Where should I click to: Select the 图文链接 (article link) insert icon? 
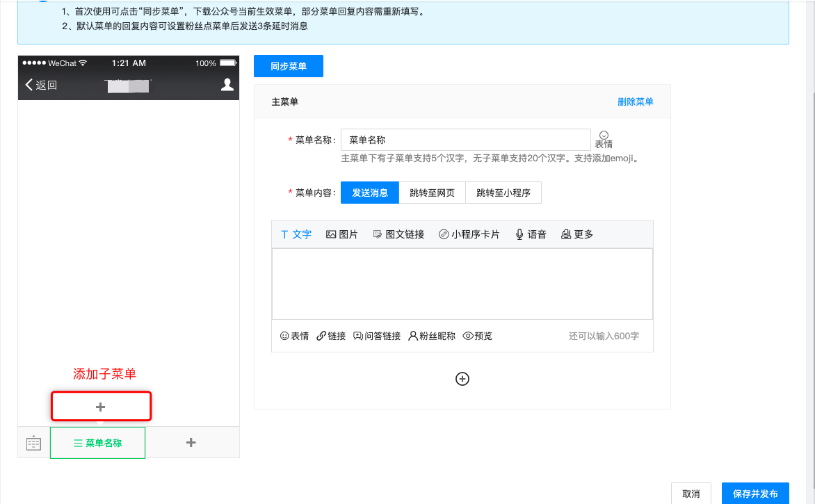[x=398, y=234]
